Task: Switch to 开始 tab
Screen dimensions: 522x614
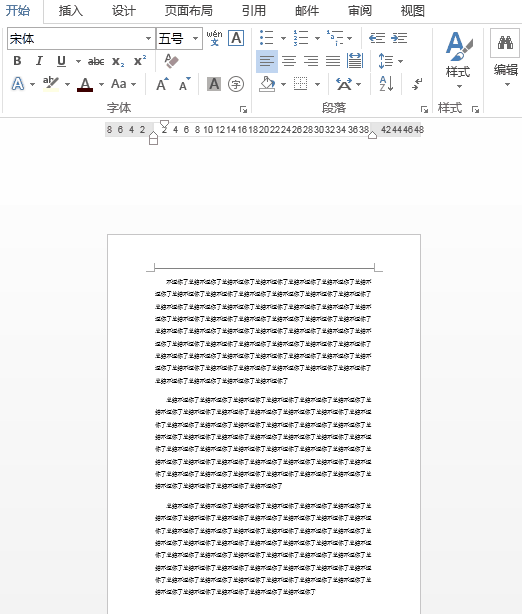Action: 18,11
